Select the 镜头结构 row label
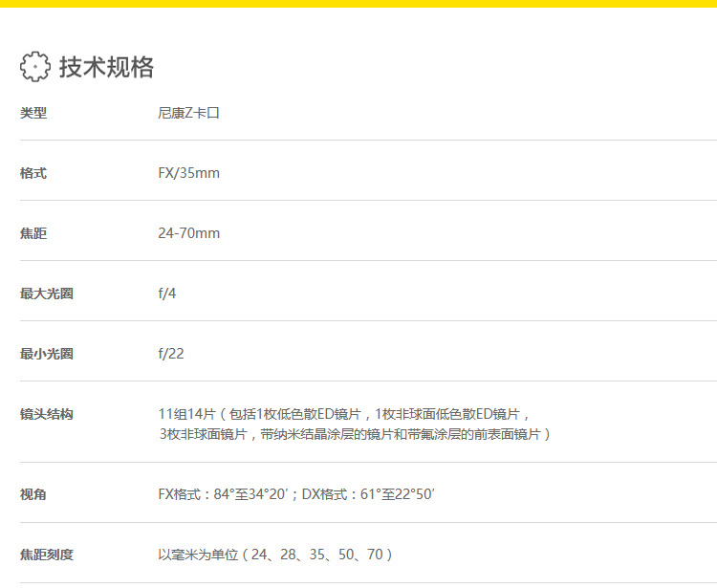Image resolution: width=717 pixels, height=588 pixels. (47, 414)
